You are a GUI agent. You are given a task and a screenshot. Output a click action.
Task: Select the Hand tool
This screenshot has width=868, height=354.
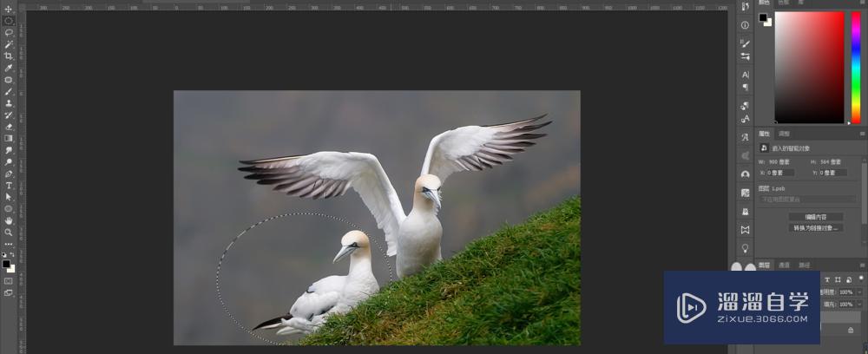coord(9,220)
